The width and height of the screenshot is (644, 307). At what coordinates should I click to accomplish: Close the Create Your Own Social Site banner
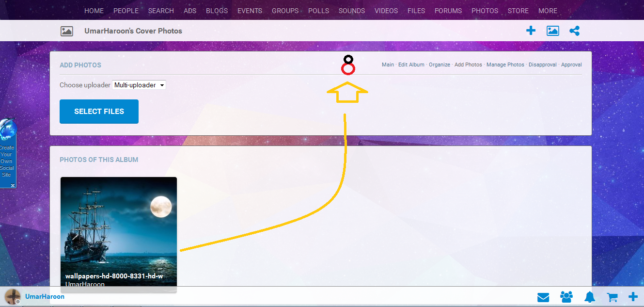13,185
